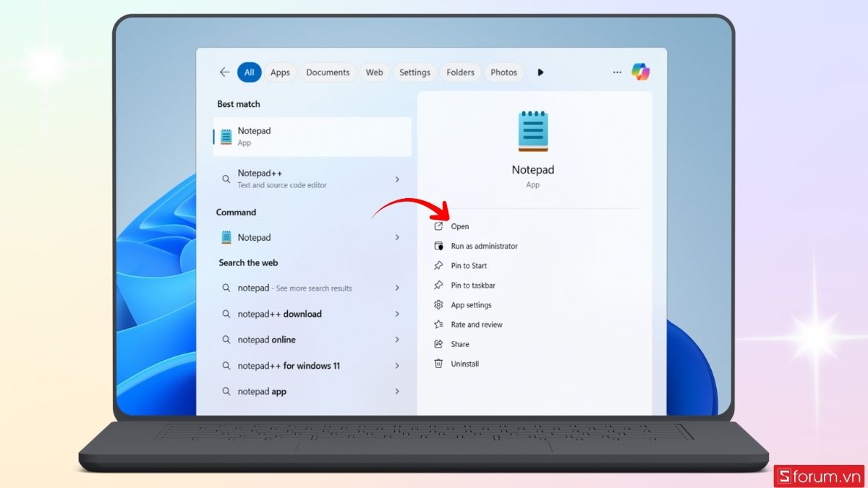Select 'notepad app' web suggestion
This screenshot has height=488, width=868.
point(312,391)
